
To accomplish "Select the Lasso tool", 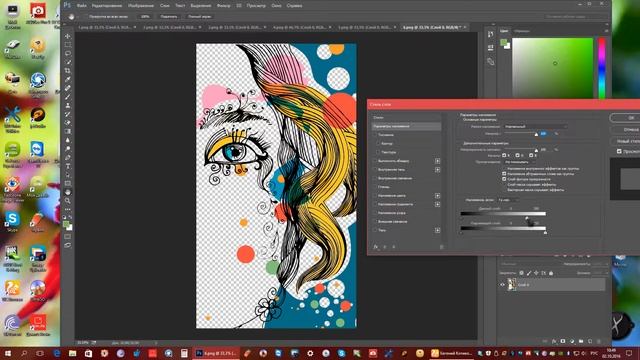I will (68, 53).
